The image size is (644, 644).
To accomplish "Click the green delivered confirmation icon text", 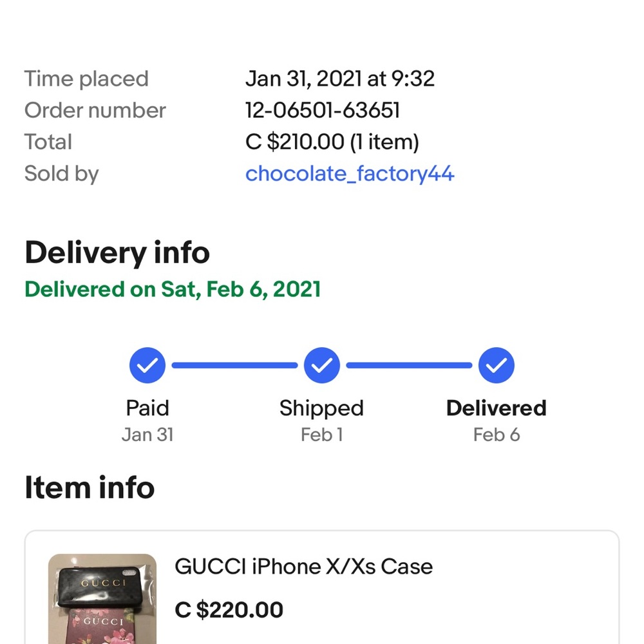I will 172,289.
